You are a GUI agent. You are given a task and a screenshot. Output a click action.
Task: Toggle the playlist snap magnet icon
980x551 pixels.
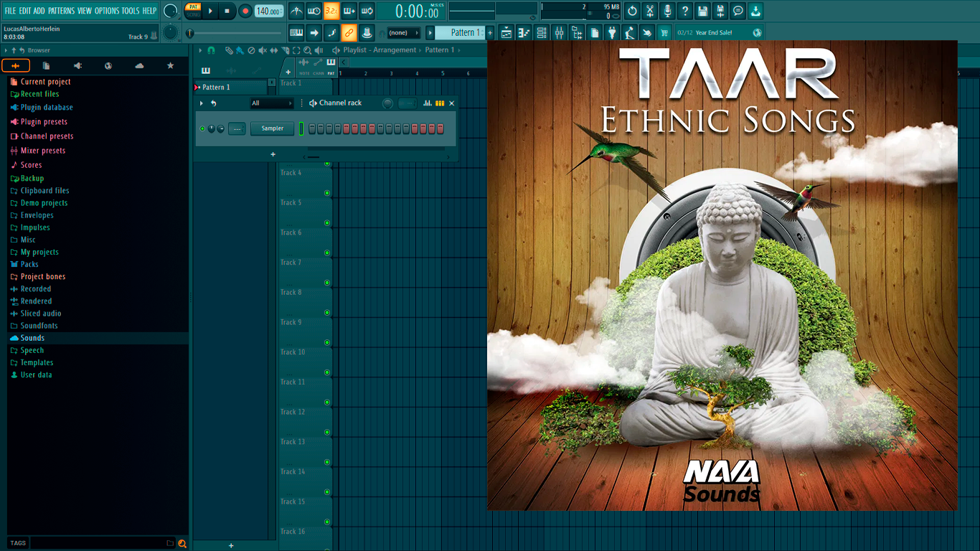(x=211, y=50)
